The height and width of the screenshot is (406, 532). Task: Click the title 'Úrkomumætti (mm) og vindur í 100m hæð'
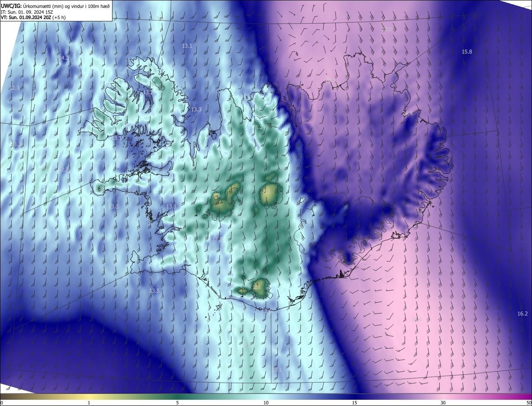(66, 6)
